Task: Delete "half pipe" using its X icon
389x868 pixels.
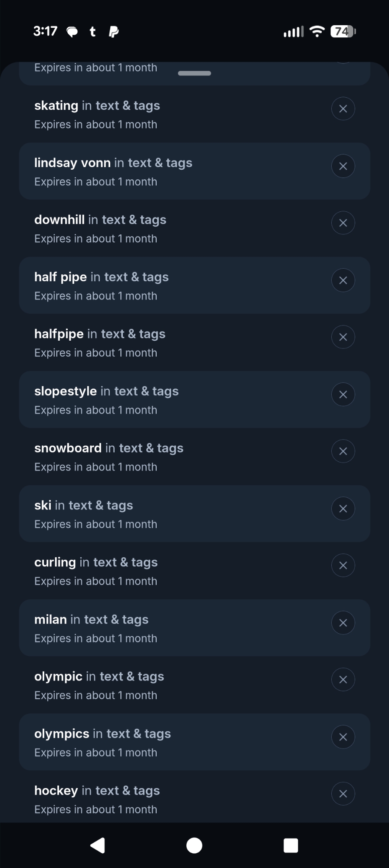Action: 343,280
